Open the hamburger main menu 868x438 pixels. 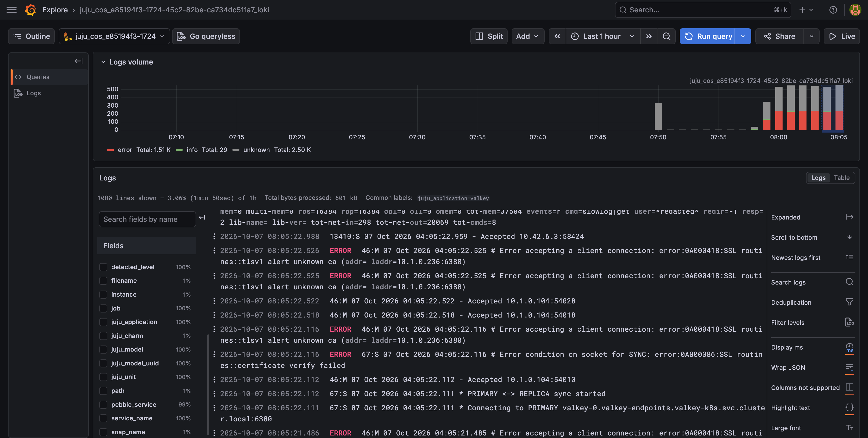point(11,10)
